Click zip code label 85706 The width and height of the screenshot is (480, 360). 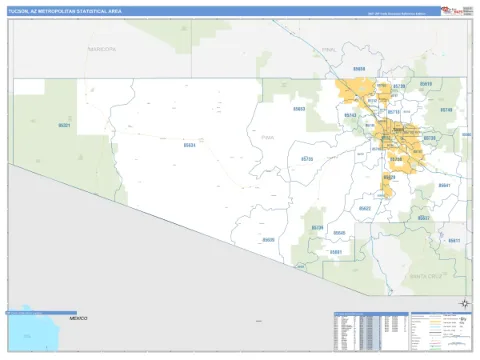[396, 159]
